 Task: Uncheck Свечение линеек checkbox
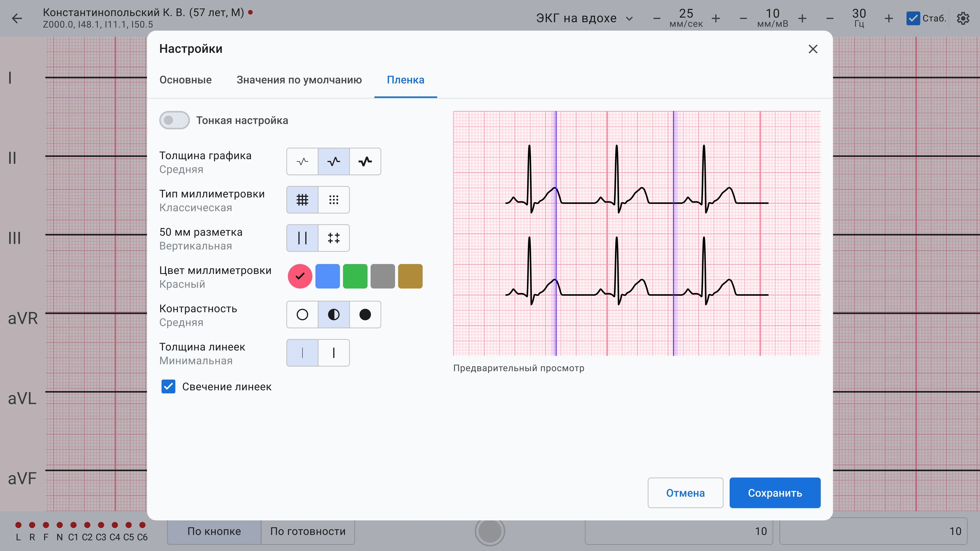click(168, 386)
